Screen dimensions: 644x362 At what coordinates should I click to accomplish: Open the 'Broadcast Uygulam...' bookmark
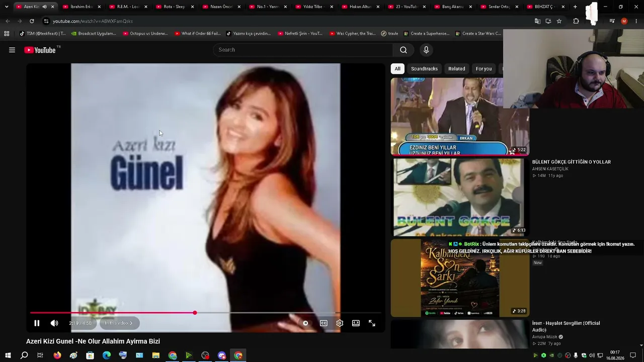point(94,34)
